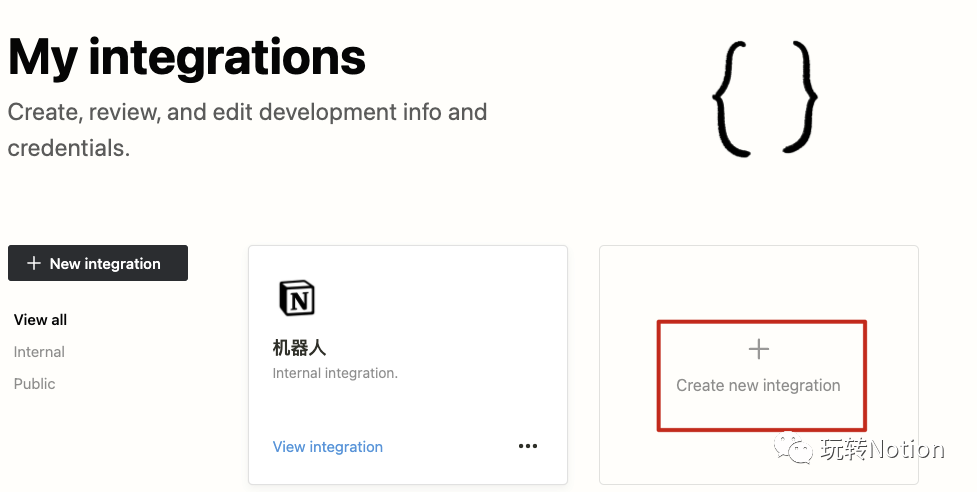Open the three-dots menu on 机器人 card
The width and height of the screenshot is (977, 492).
tap(528, 446)
